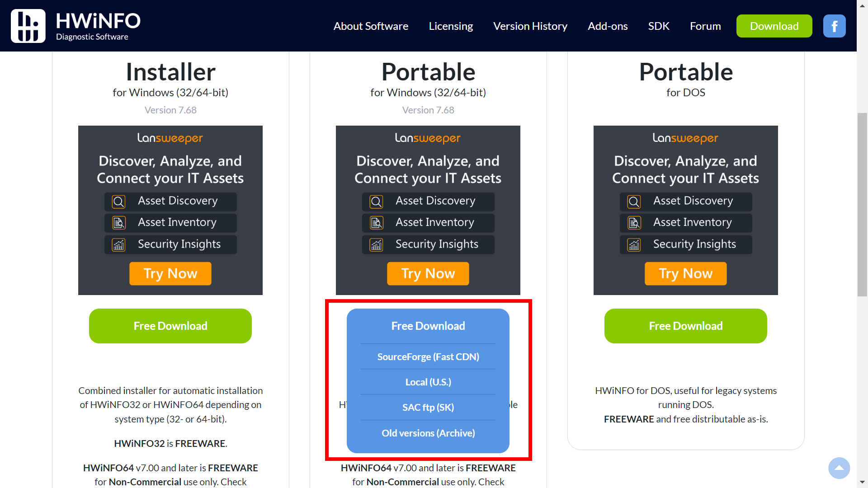Viewport: 868px width, 488px height.
Task: Click the HWiNFO Diagnostic Software title text
Action: pos(98,26)
